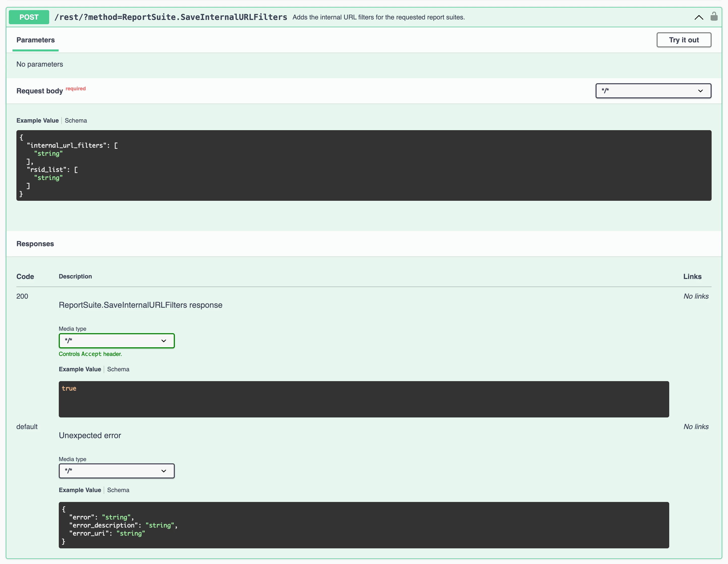
Task: Click the green POST method badge
Action: pyautogui.click(x=29, y=17)
